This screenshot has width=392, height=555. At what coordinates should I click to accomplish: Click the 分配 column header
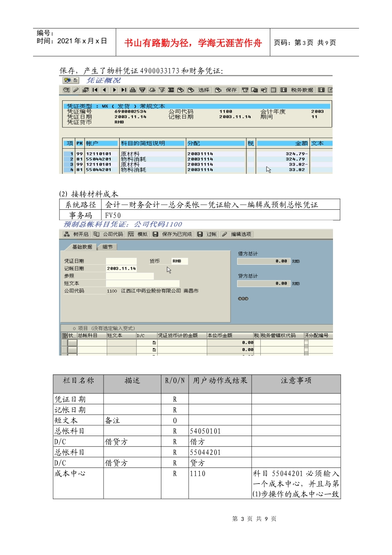(216, 143)
